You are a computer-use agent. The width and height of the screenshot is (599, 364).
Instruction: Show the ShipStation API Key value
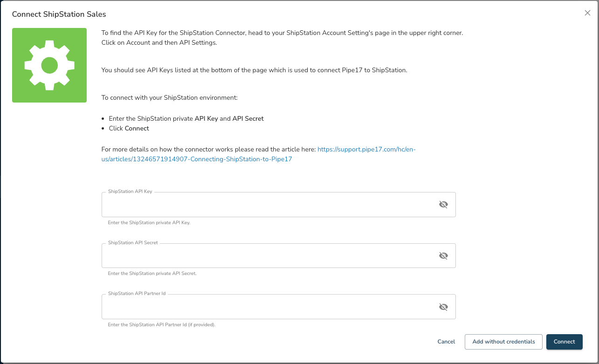(443, 205)
